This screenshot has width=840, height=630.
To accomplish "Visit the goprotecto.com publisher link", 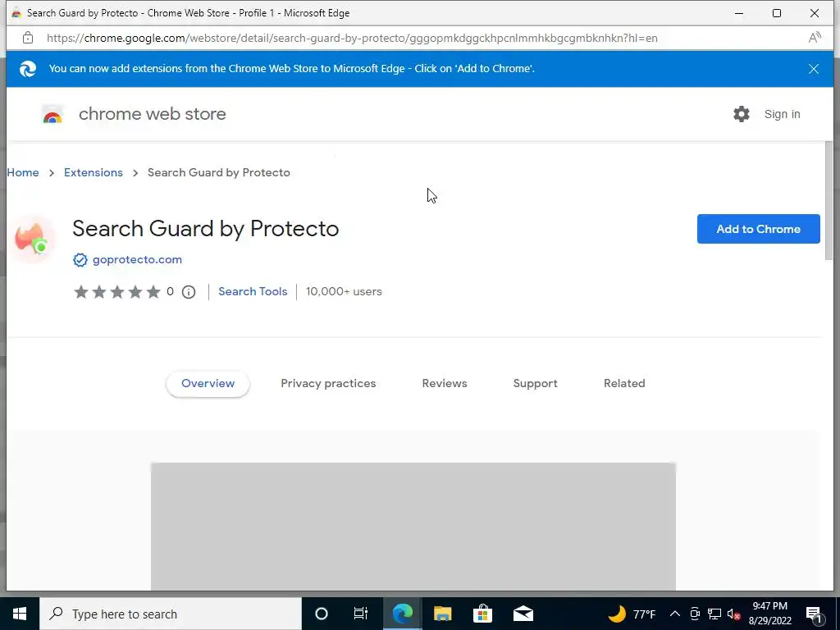I will pyautogui.click(x=137, y=259).
